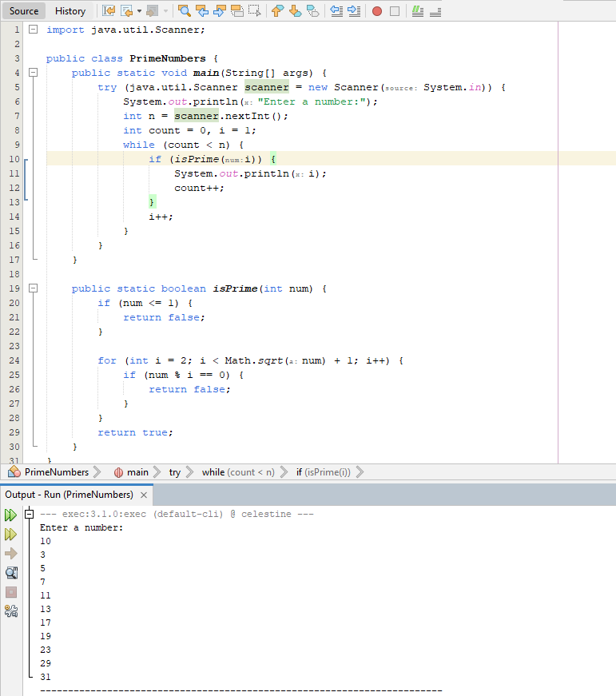Screen dimensions: 616x696
Task: Open the Forward history dropdown arrow
Action: [x=165, y=10]
